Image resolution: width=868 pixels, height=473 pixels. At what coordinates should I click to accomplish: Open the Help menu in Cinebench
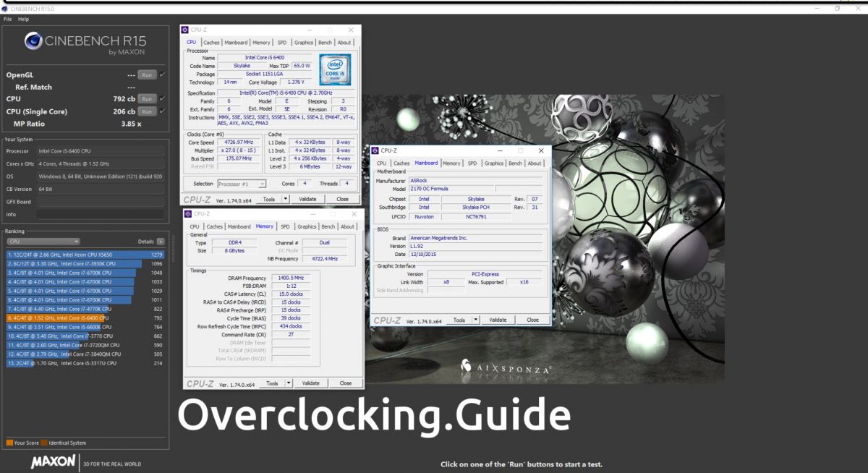pos(23,19)
